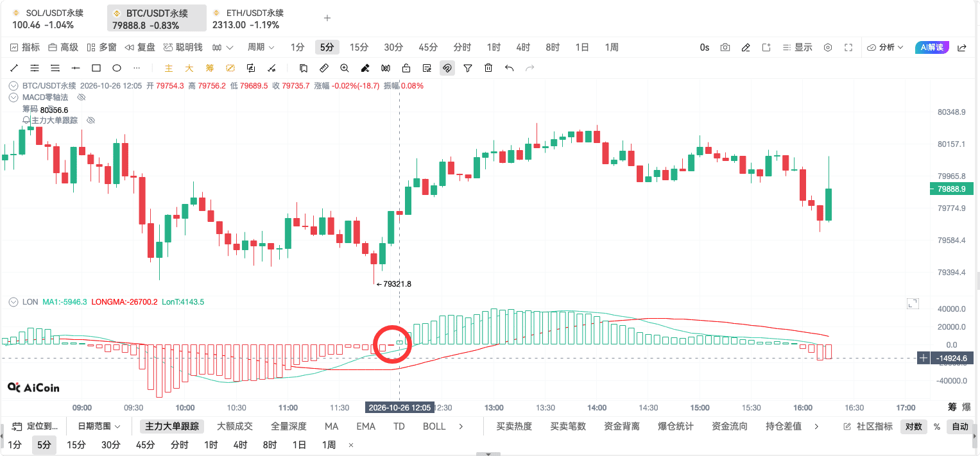Open the 聪明钱 smart money button
The height and width of the screenshot is (456, 980).
pos(183,47)
